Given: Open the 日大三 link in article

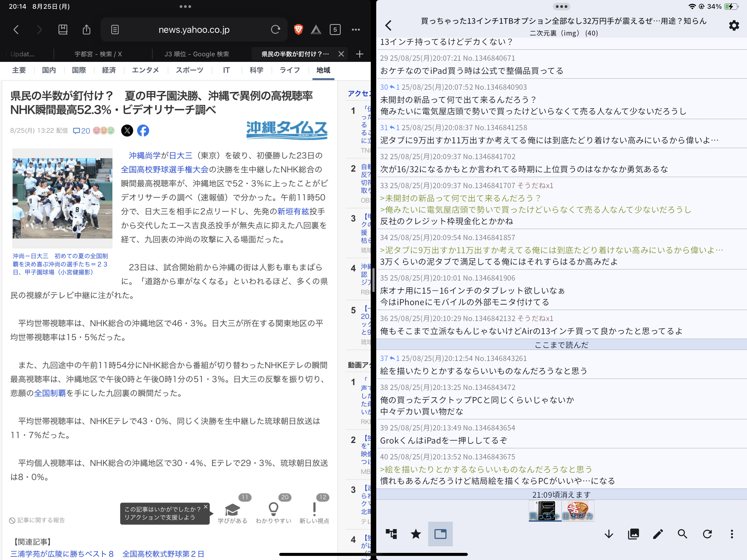Looking at the screenshot, I should point(181,155).
